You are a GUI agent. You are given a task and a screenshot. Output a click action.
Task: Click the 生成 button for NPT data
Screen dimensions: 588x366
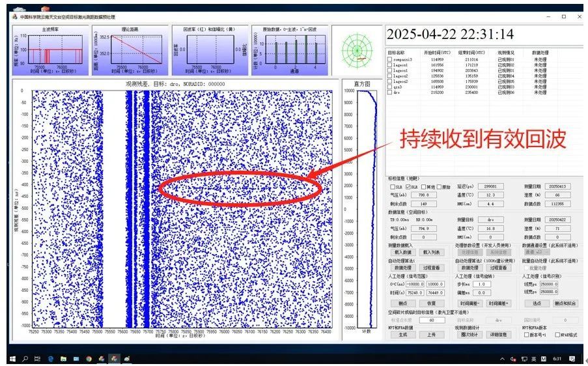[x=403, y=335]
